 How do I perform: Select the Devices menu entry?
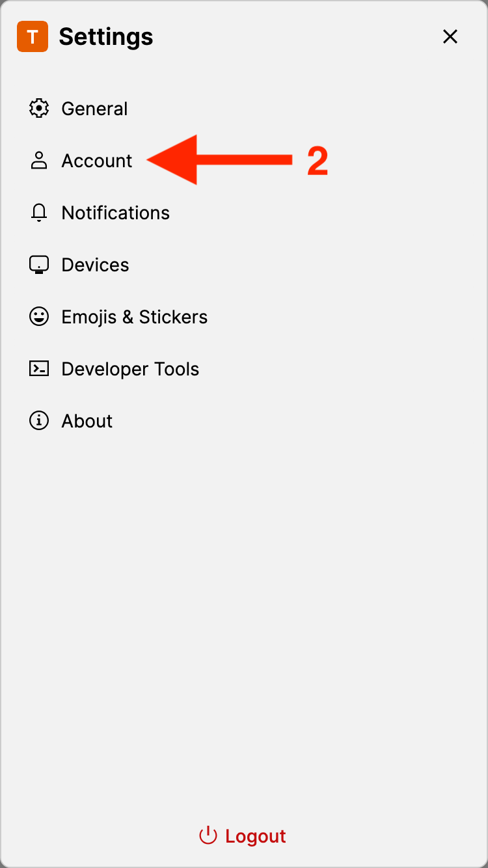coord(95,265)
